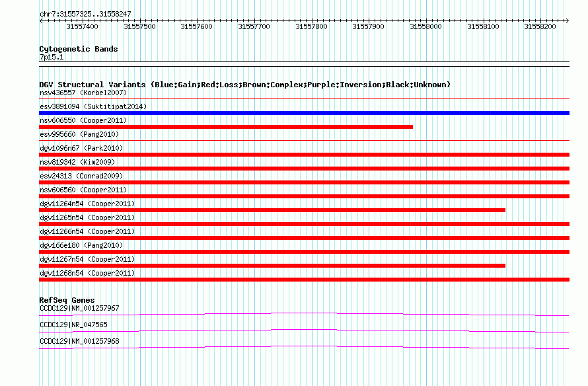Open variant dgv11268n54 (Cooper2011)
The height and width of the screenshot is (386, 588).
(x=87, y=273)
